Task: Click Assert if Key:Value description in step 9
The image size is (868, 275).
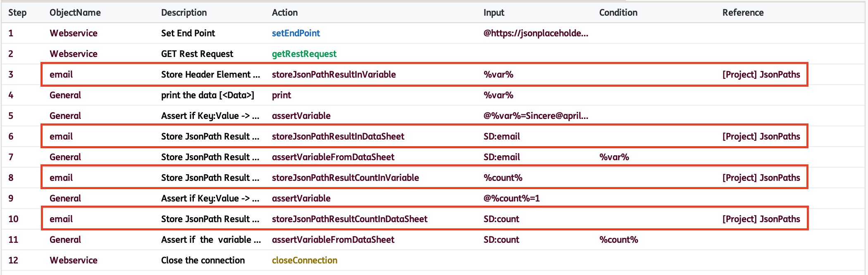Action: click(210, 198)
